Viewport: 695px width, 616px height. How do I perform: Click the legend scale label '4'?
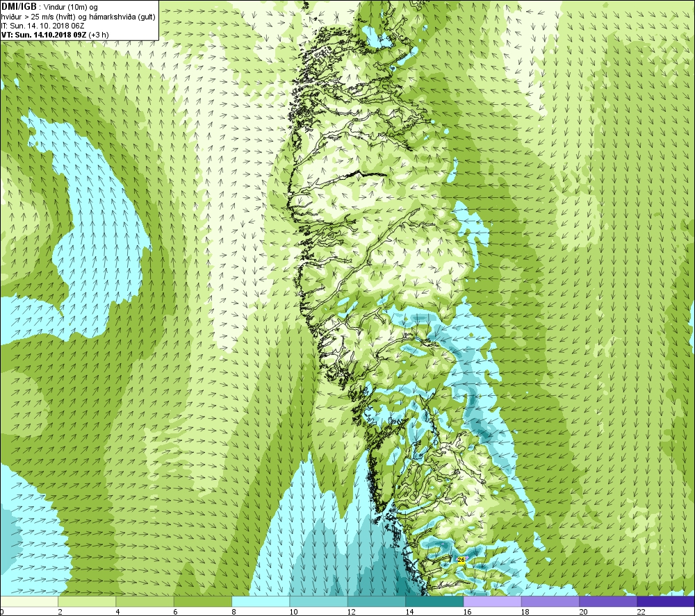click(118, 612)
